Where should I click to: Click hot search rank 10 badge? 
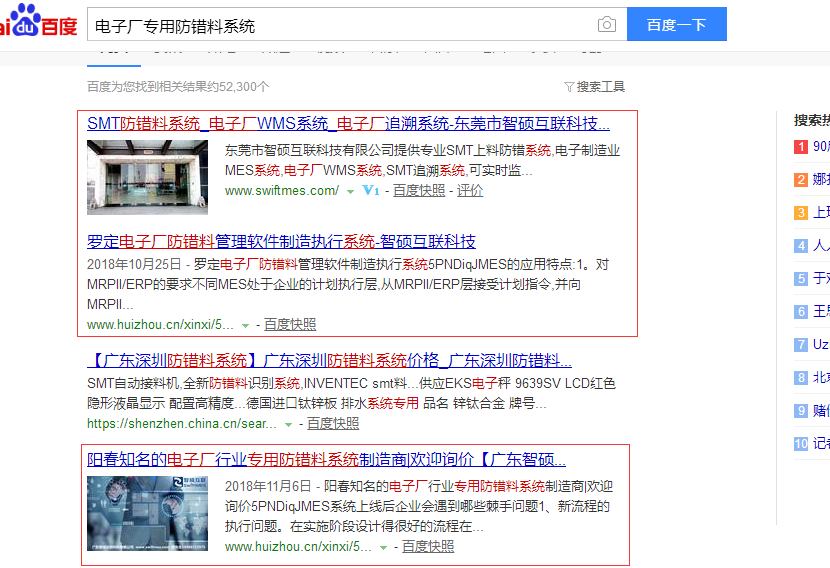coord(800,444)
